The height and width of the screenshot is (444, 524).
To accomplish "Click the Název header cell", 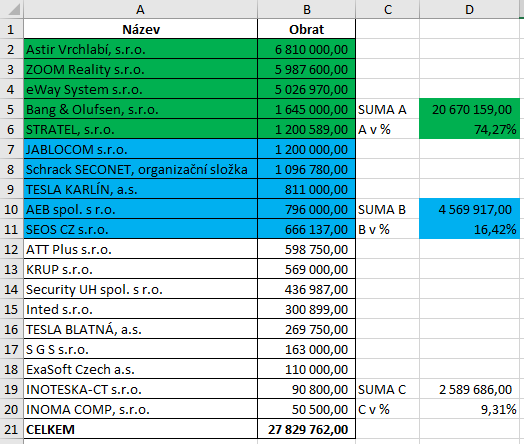I will (141, 29).
